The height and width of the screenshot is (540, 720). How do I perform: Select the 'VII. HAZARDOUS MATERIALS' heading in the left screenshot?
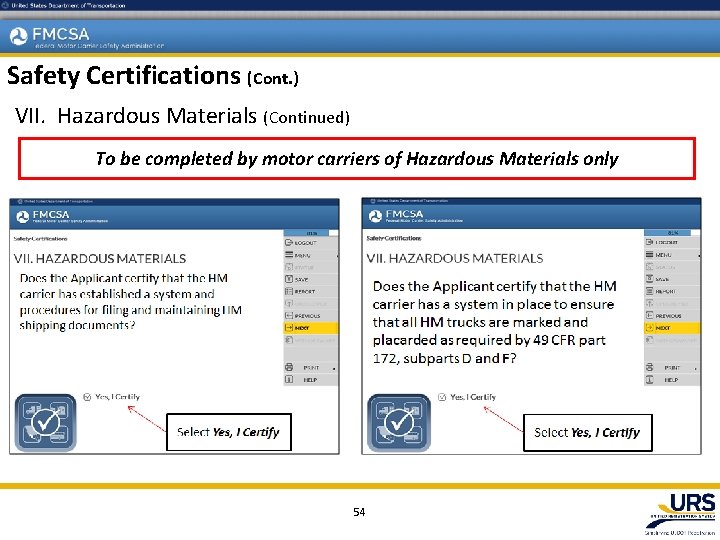pyautogui.click(x=100, y=259)
